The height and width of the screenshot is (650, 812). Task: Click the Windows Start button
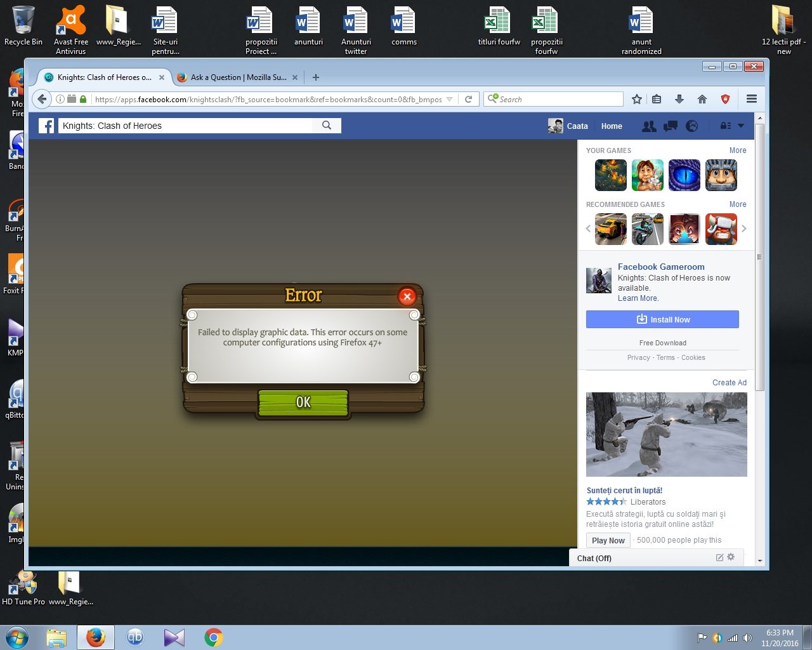16,637
